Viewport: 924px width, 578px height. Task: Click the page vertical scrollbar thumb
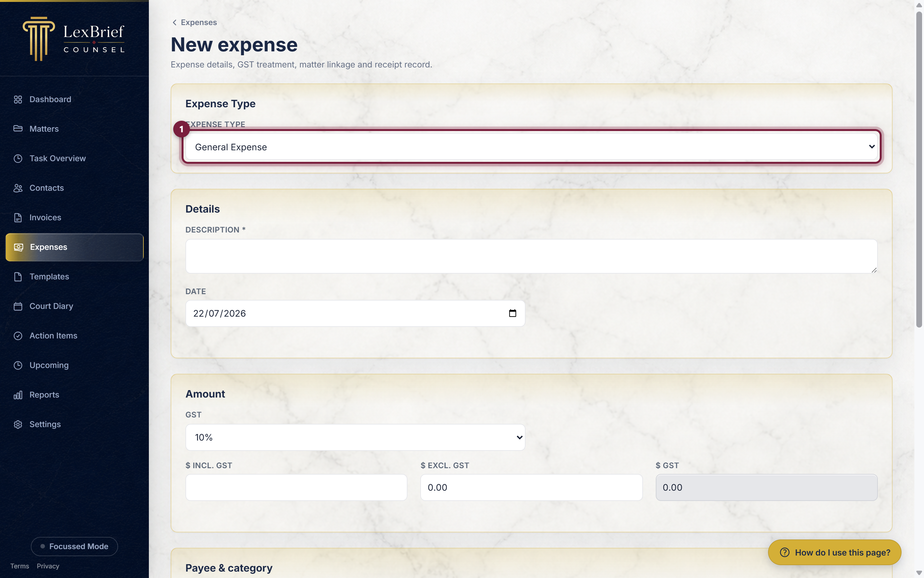coord(919,170)
